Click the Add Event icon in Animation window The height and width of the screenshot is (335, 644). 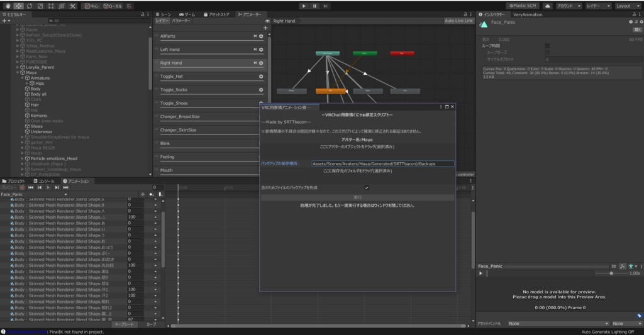160,195
